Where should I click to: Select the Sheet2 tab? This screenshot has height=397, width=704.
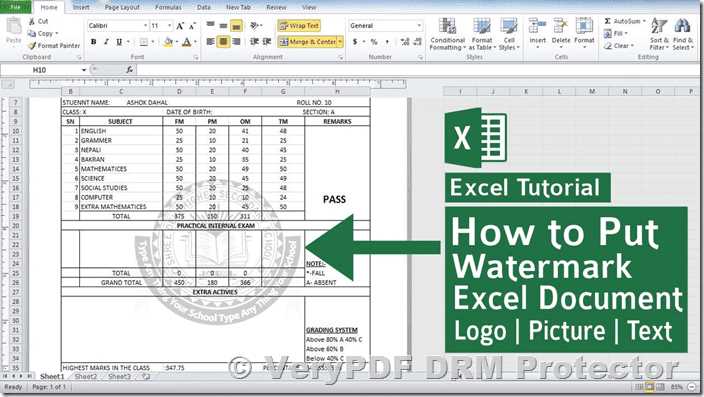pos(85,376)
